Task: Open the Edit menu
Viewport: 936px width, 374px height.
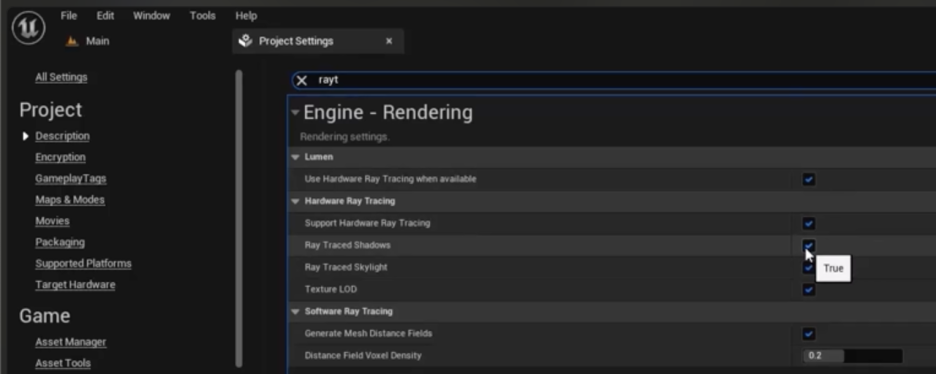Action: (x=106, y=16)
